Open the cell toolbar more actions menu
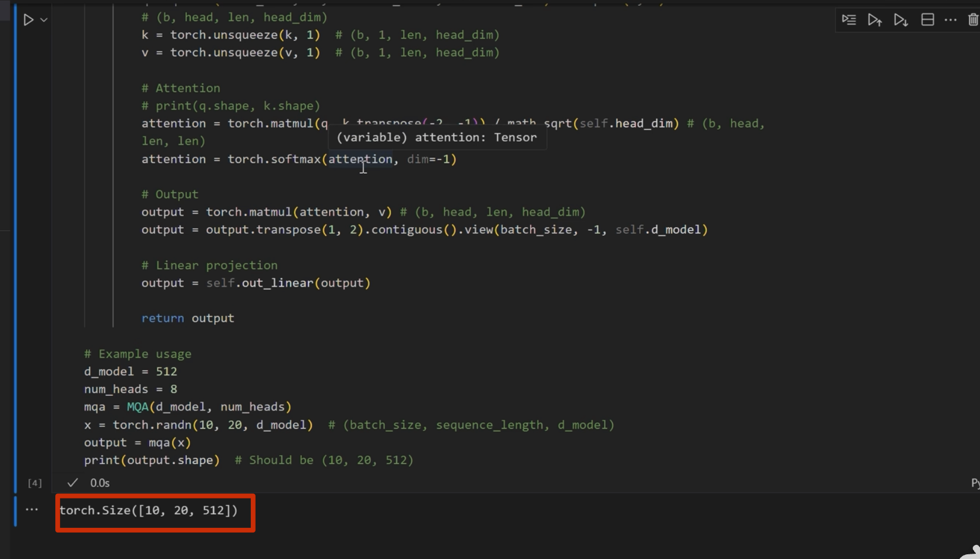This screenshot has width=980, height=559. [950, 20]
